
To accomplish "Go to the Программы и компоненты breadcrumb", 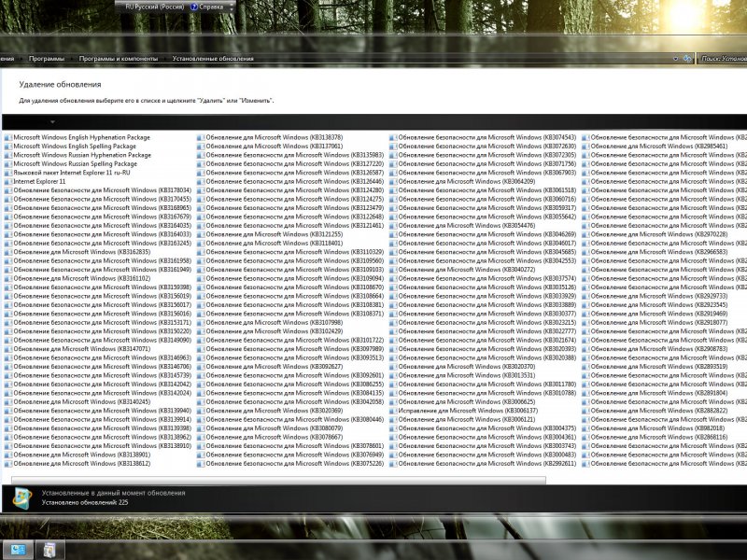I will pyautogui.click(x=119, y=59).
